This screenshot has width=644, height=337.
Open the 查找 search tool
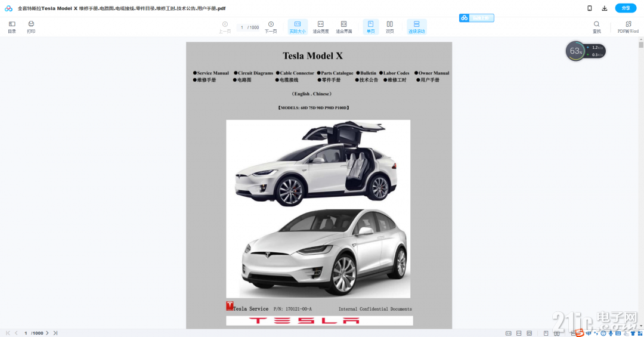(596, 27)
